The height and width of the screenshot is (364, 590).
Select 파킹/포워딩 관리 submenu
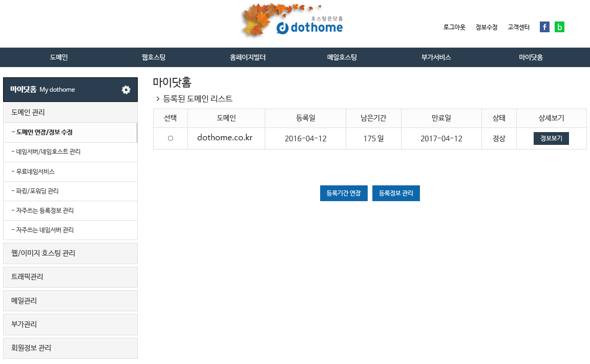pos(70,191)
